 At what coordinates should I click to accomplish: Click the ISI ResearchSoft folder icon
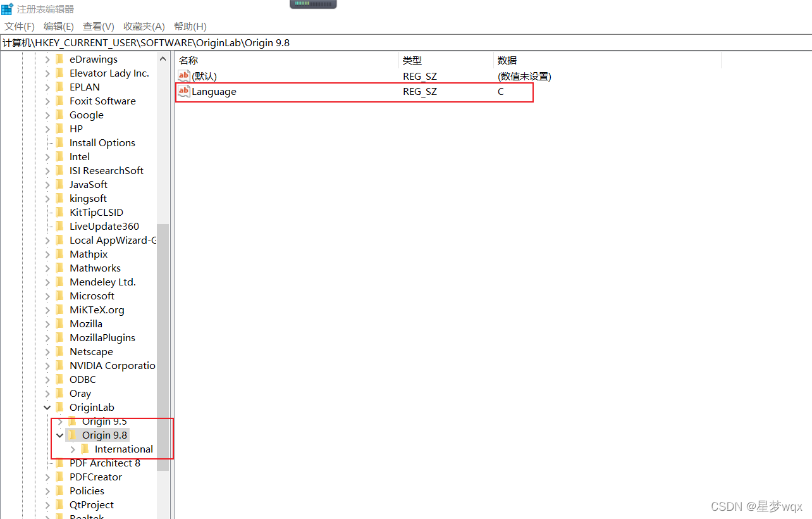tap(60, 171)
